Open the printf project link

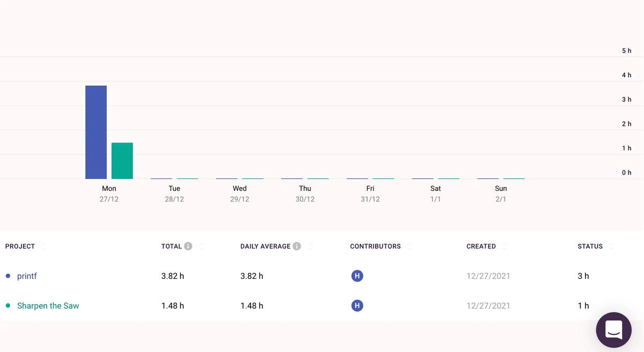27,276
